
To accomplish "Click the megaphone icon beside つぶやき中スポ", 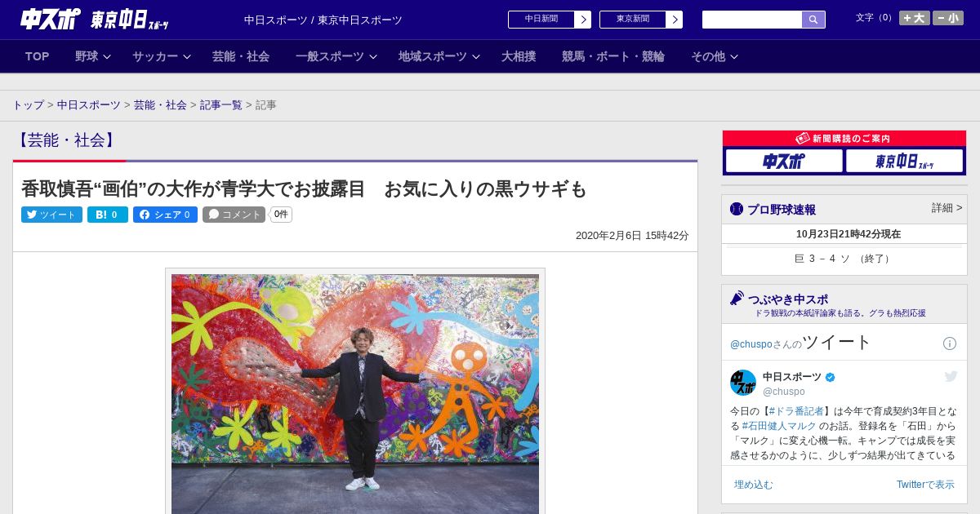I will (x=737, y=299).
